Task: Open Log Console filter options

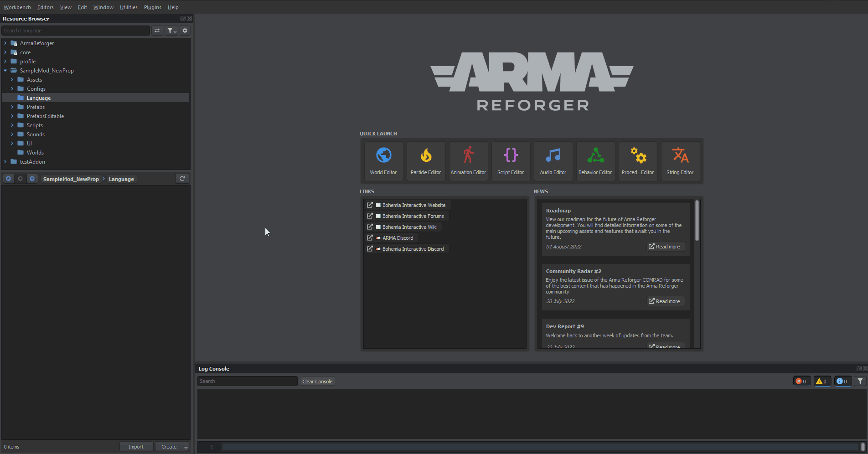Action: 860,381
